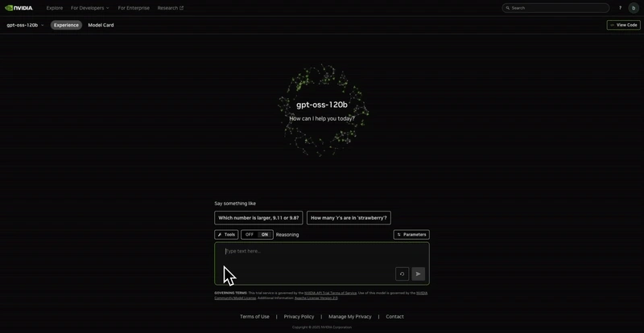The height and width of the screenshot is (333, 644).
Task: Click the centered gpt-oss-120b heading
Action: [x=322, y=105]
